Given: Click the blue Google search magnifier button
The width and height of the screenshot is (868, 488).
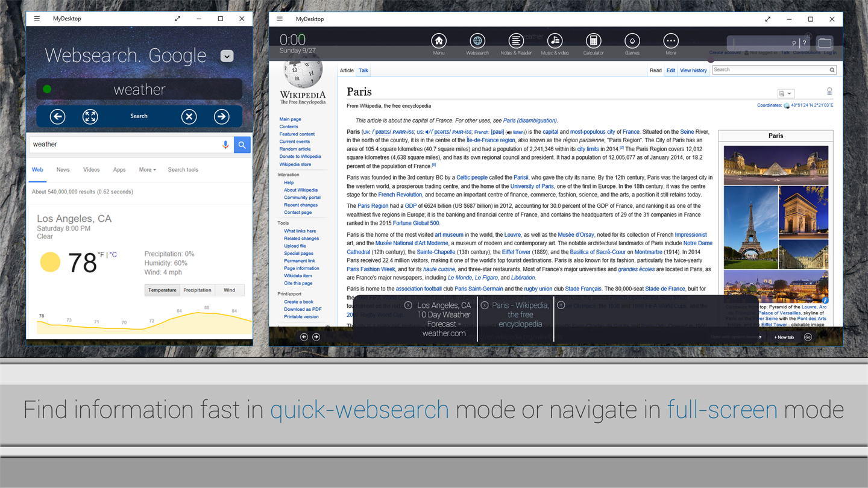Looking at the screenshot, I should [x=242, y=145].
